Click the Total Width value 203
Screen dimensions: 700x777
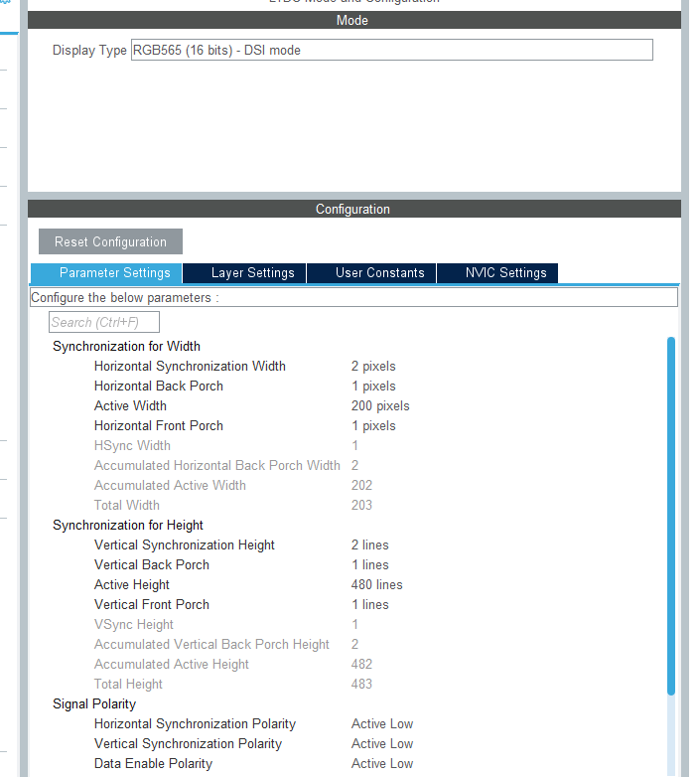[361, 505]
